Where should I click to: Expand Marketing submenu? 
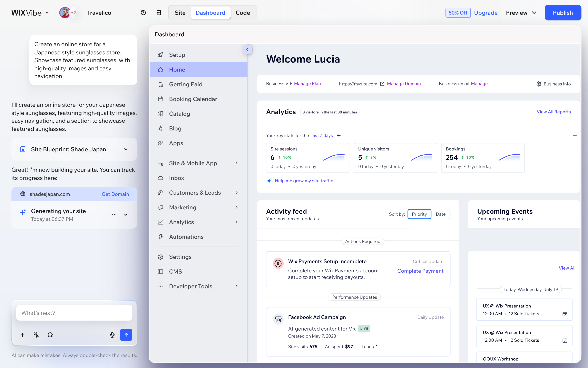(236, 207)
